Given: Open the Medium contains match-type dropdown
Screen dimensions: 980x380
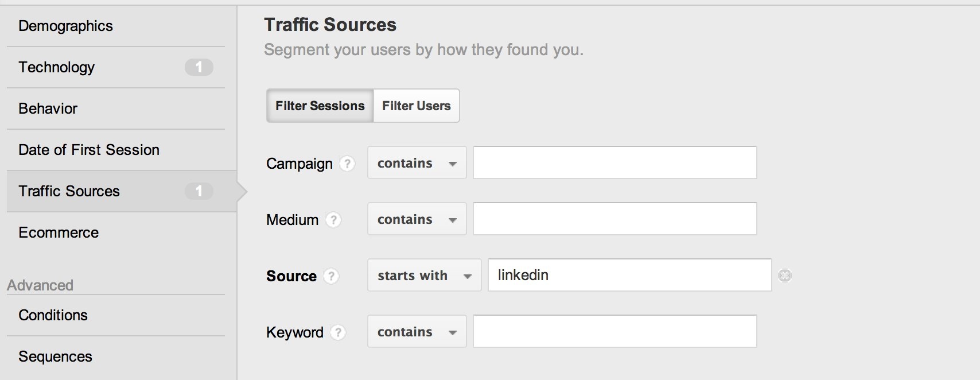Looking at the screenshot, I should [417, 219].
